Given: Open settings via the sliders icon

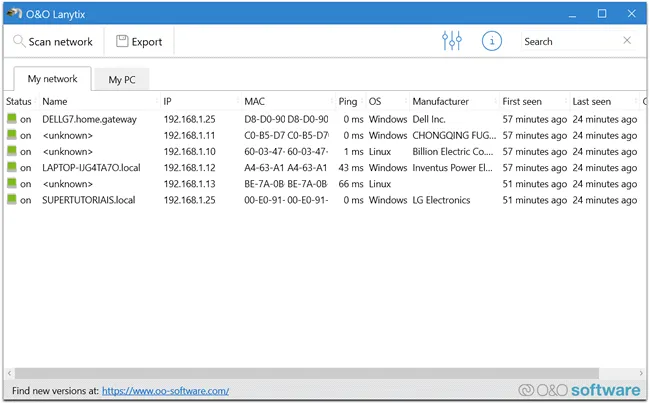Looking at the screenshot, I should coord(452,41).
